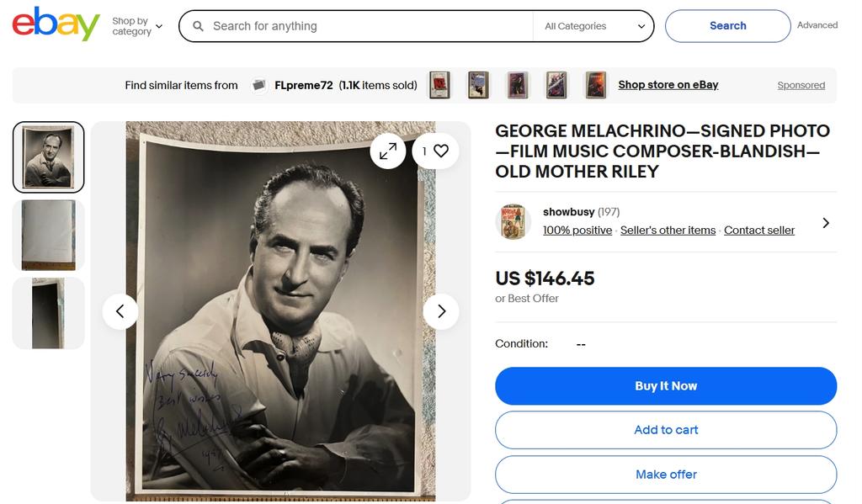The width and height of the screenshot is (862, 504).
Task: Open Seller's other items link
Action: [x=668, y=231]
